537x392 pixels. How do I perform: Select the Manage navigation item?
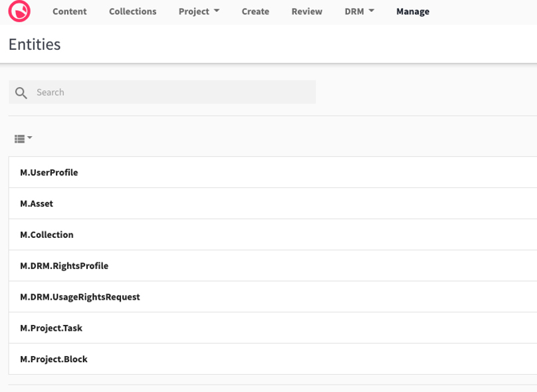pyautogui.click(x=412, y=11)
